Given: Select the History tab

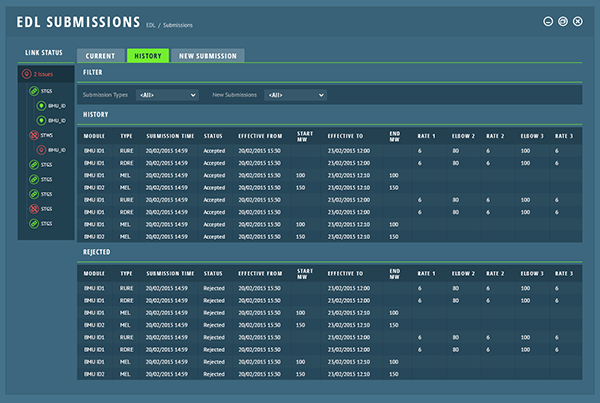Looking at the screenshot, I should (148, 55).
